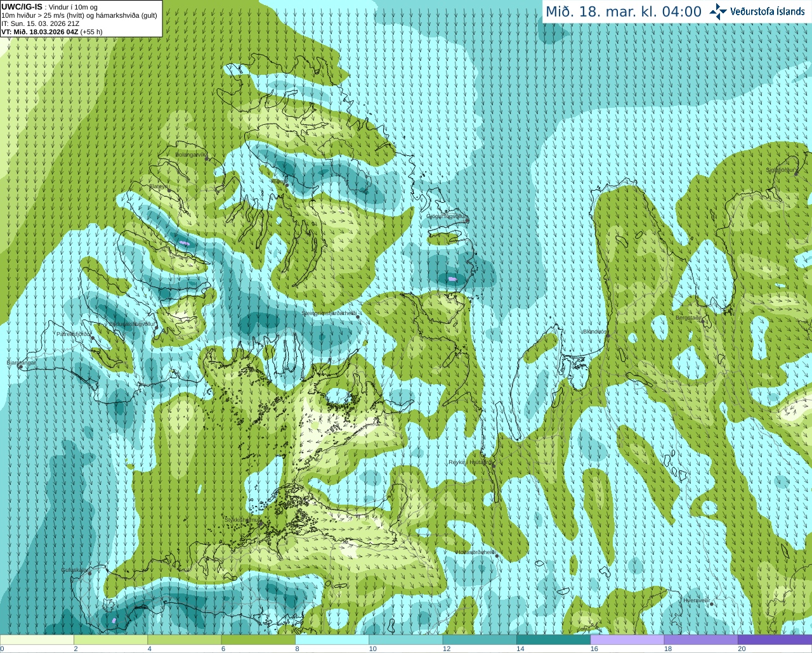
Task: Click the 18–20 m/s purple legend swatch
Action: click(x=701, y=640)
